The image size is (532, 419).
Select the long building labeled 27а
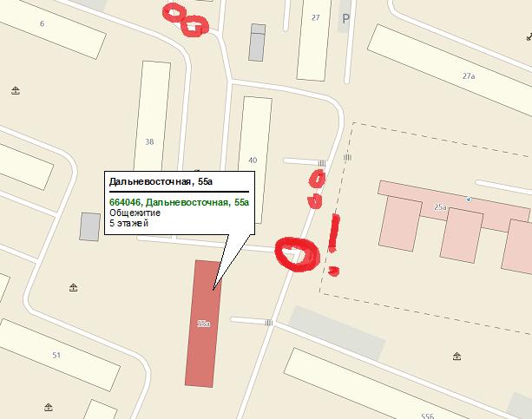click(451, 69)
